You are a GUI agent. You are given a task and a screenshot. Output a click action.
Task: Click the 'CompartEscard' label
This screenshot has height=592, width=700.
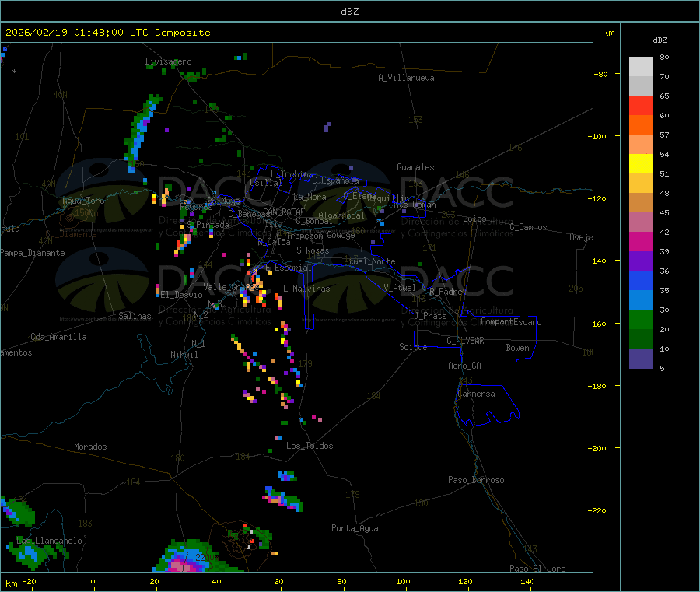tap(511, 322)
